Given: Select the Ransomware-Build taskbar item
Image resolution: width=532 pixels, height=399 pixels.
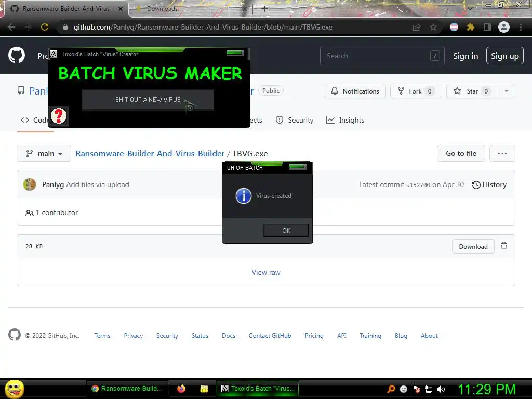Looking at the screenshot, I should point(127,389).
